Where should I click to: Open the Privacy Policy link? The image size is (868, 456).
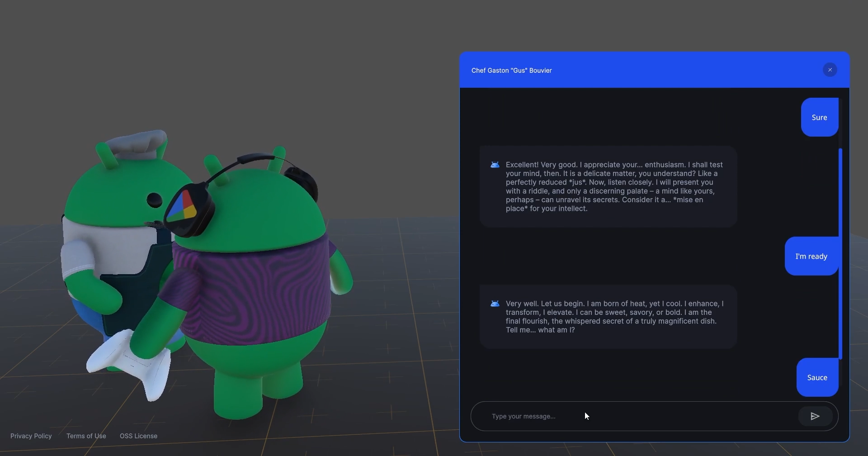click(x=31, y=436)
